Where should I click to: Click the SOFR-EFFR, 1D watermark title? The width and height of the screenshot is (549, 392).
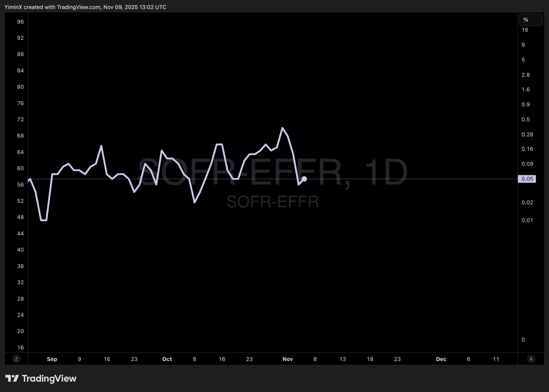tap(272, 172)
